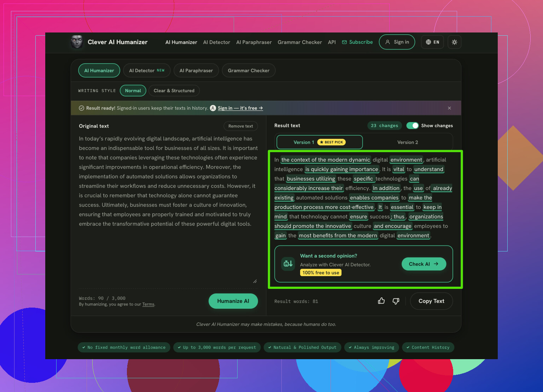Select Clear & Structured writing style

[x=174, y=90]
